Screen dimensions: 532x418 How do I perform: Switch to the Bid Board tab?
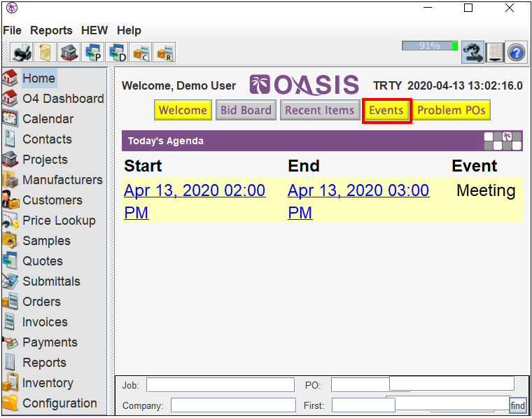[x=246, y=110]
